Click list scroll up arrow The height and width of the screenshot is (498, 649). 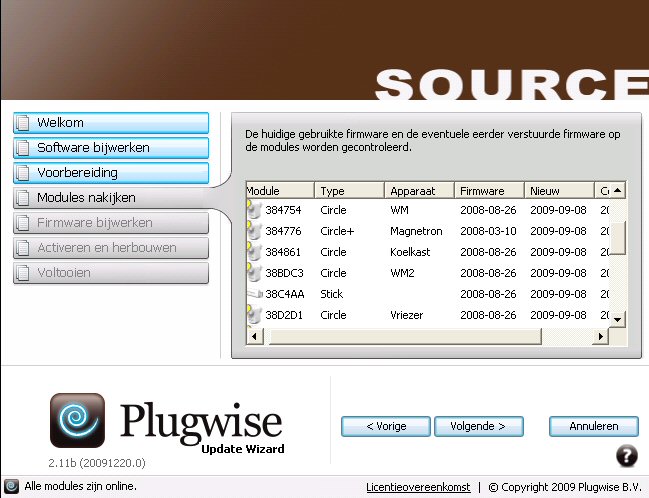(618, 190)
